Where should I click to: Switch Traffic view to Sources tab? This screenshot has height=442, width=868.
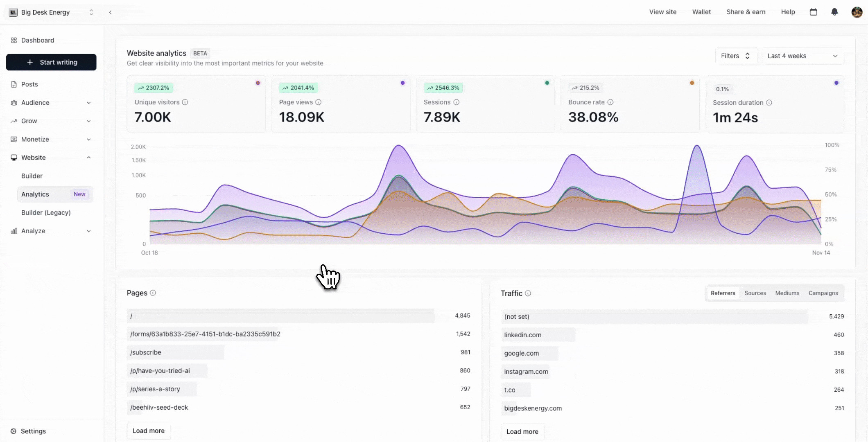(x=755, y=293)
